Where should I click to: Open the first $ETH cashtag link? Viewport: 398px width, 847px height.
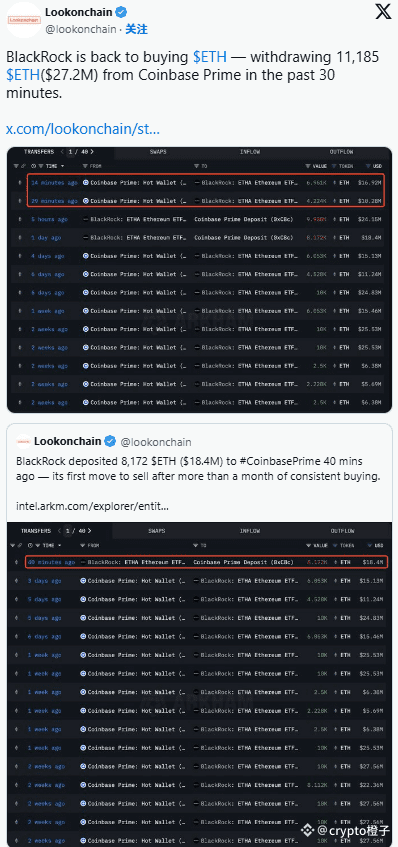point(210,58)
